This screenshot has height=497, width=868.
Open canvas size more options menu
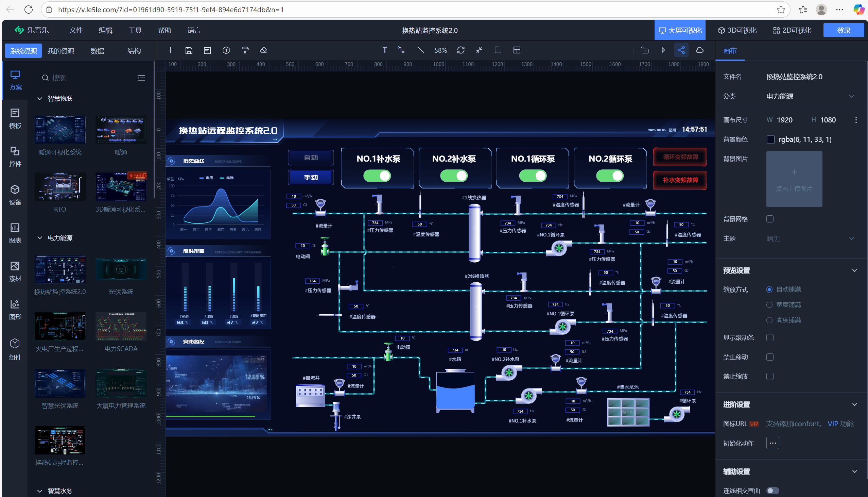click(x=856, y=120)
